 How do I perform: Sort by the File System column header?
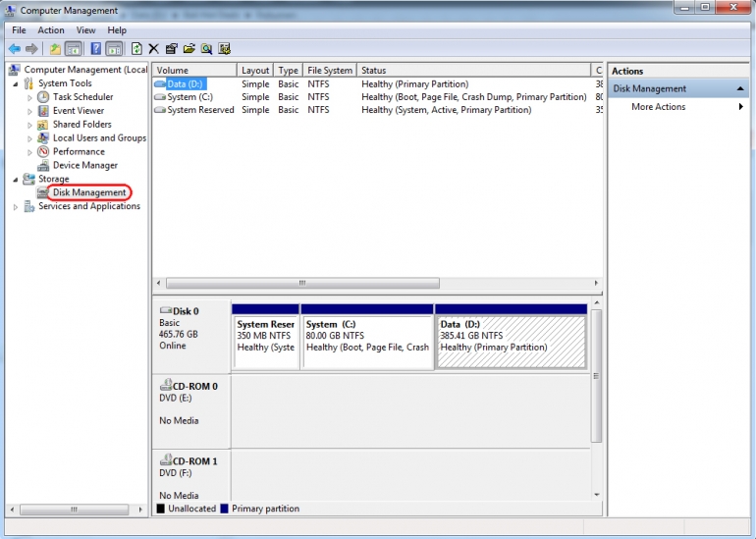click(x=330, y=70)
